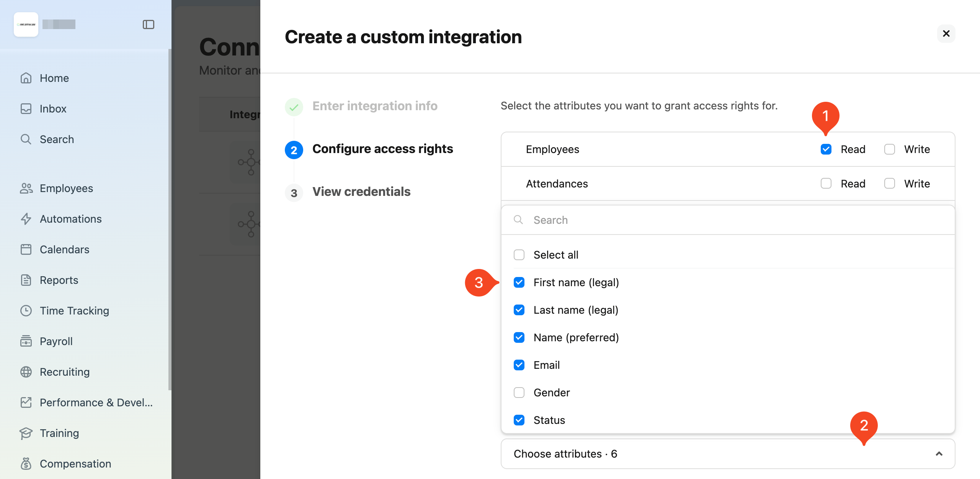Click the Calendars icon
Screen dimensions: 980x479
coord(26,249)
